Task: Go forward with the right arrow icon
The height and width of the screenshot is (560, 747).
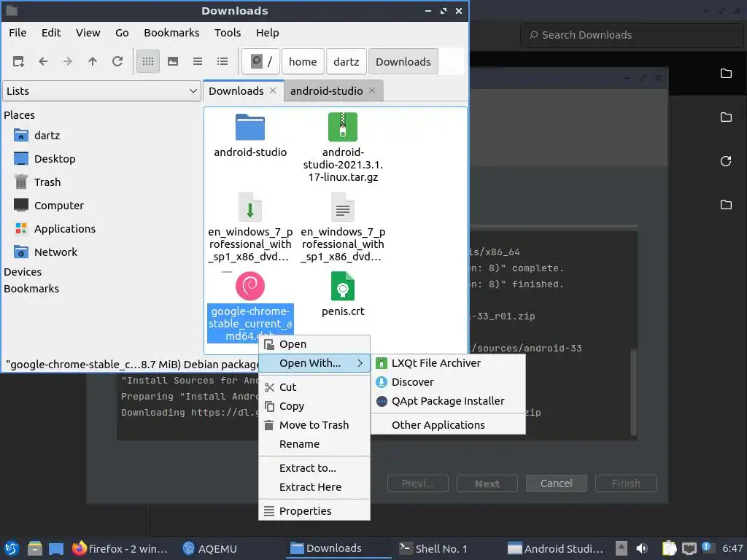Action: tap(68, 61)
